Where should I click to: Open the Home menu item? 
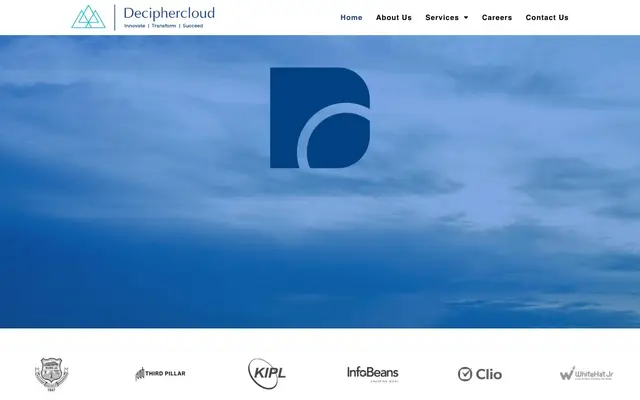click(351, 18)
